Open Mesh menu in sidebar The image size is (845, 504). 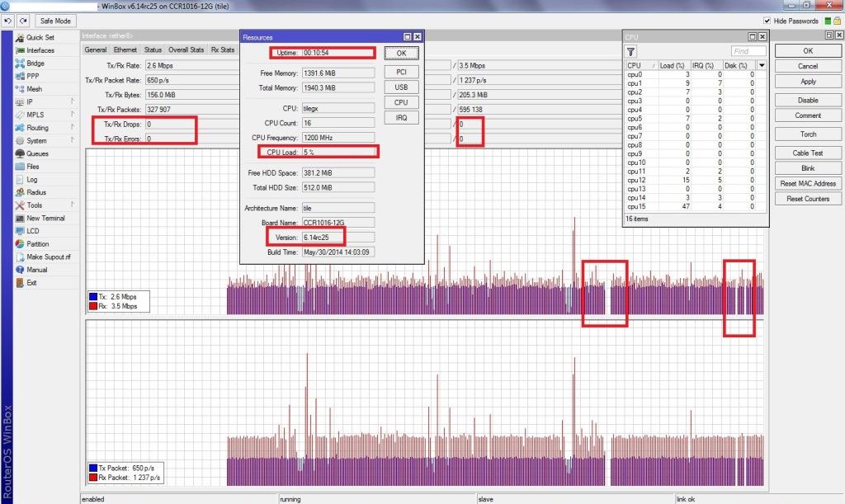point(35,89)
